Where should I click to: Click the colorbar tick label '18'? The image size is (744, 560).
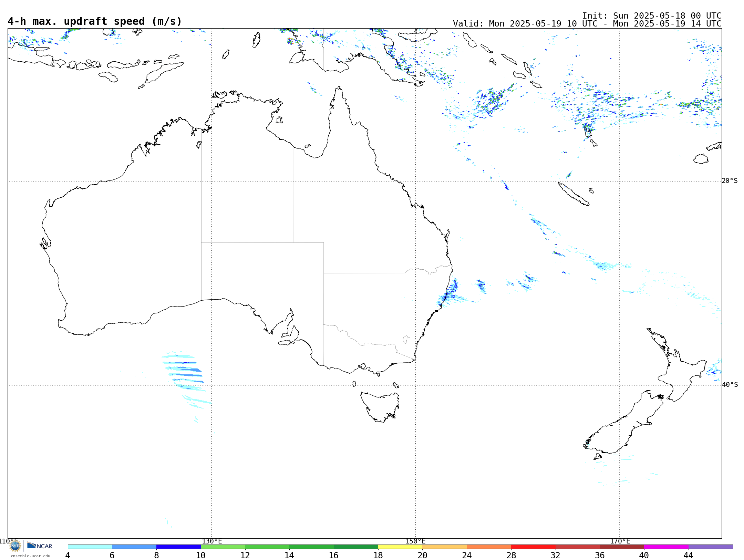coord(378,556)
